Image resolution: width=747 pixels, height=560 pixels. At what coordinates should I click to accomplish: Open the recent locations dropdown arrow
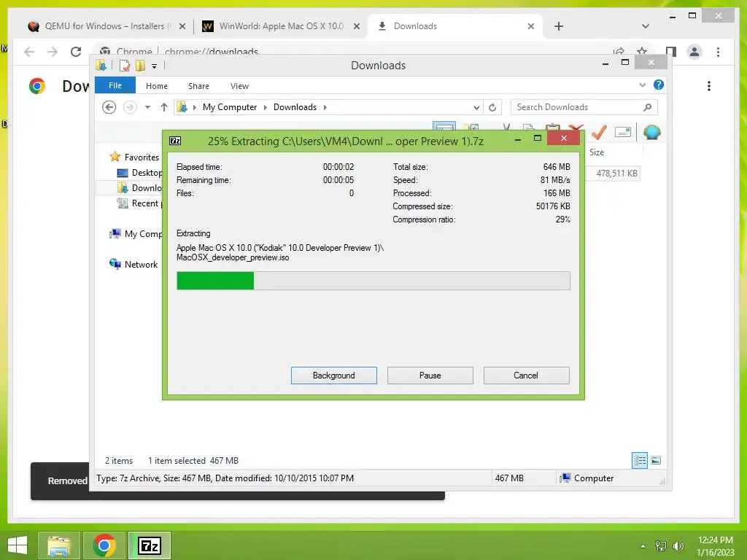tap(147, 107)
